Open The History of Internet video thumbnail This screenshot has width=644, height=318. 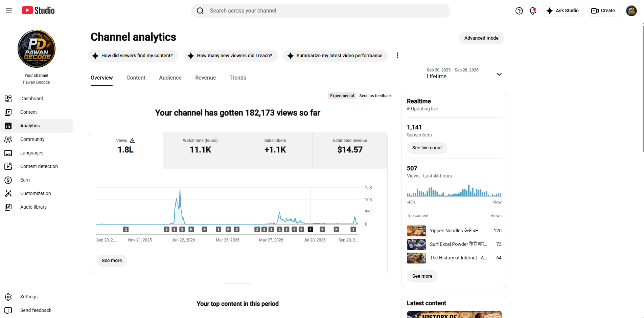click(416, 258)
